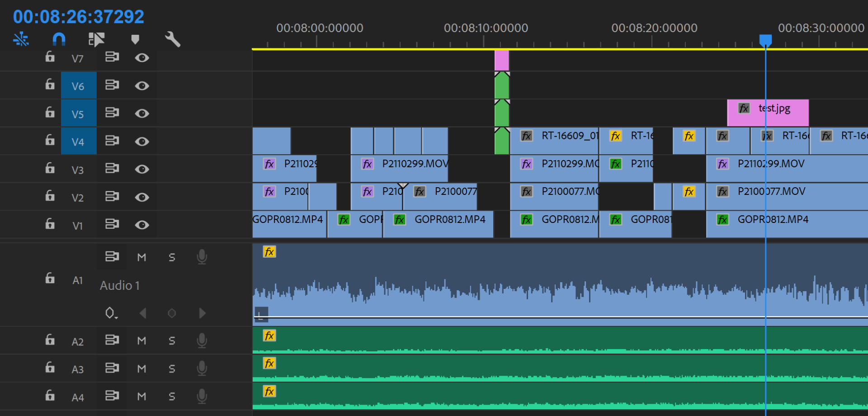Target track V6 header
Image resolution: width=868 pixels, height=416 pixels.
pos(79,85)
